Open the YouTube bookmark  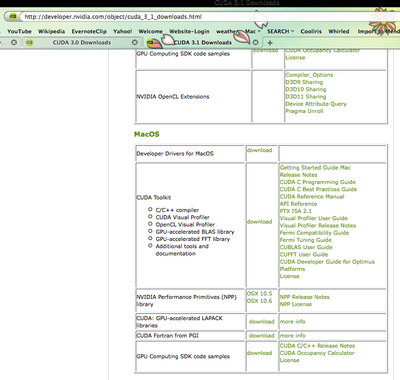[19, 31]
